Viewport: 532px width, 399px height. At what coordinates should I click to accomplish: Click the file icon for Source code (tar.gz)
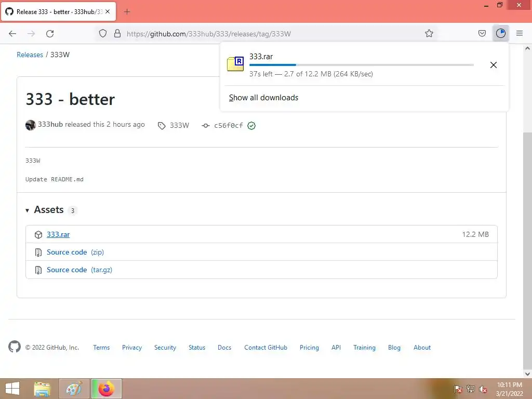[x=38, y=270]
